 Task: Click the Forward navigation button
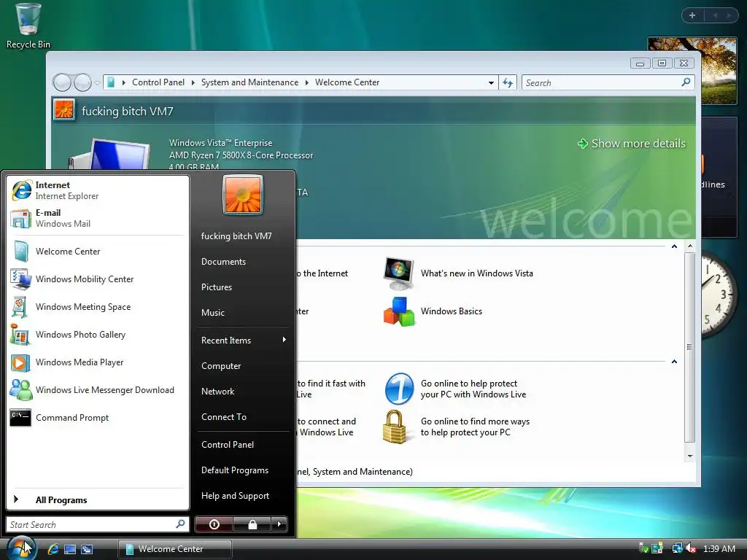click(x=82, y=83)
